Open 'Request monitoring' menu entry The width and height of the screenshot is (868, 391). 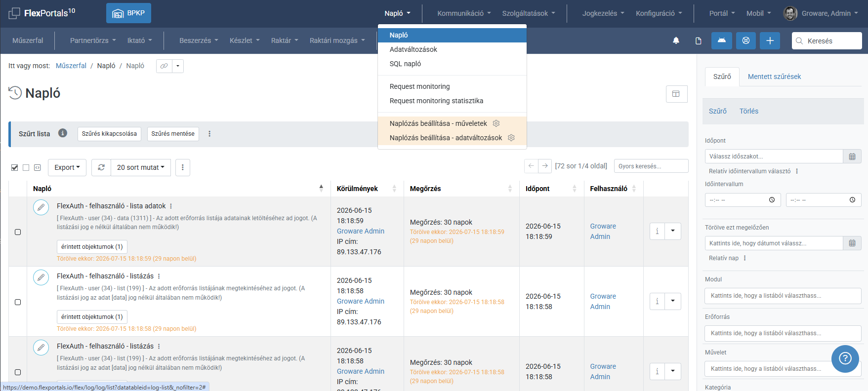[452, 86]
